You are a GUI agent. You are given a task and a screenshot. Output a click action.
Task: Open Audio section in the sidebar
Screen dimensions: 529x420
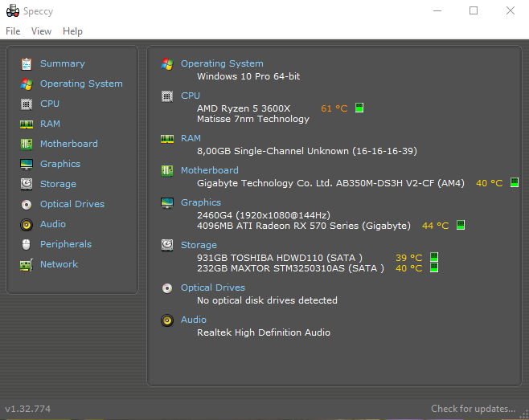tap(52, 224)
